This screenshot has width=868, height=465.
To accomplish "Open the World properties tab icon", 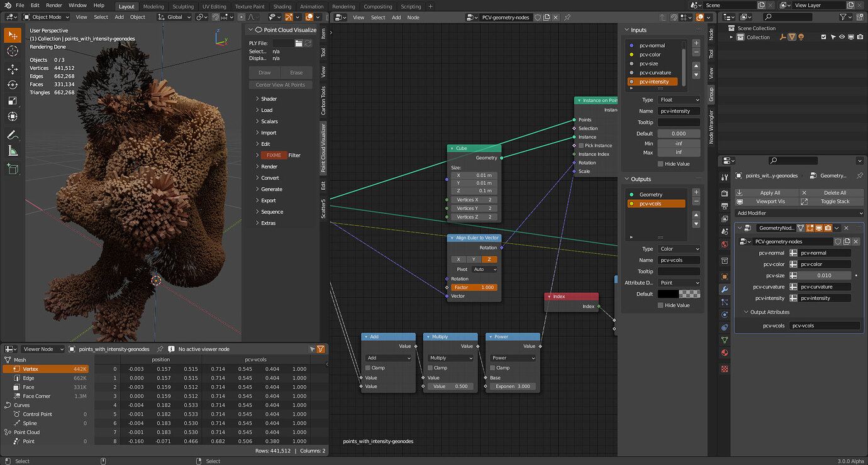I will pos(725,244).
